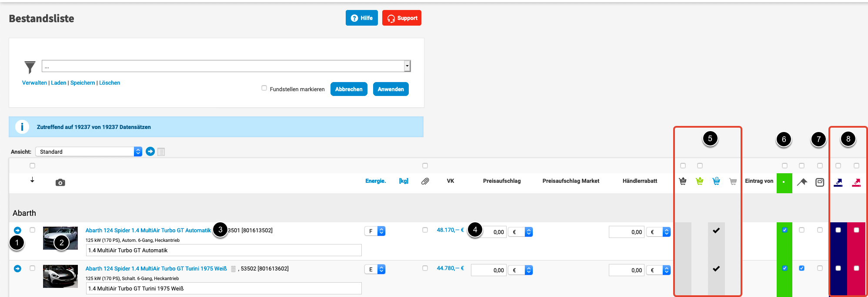Uncheck green column checkbox for first Abarth row
868x297 pixels.
[x=785, y=230]
